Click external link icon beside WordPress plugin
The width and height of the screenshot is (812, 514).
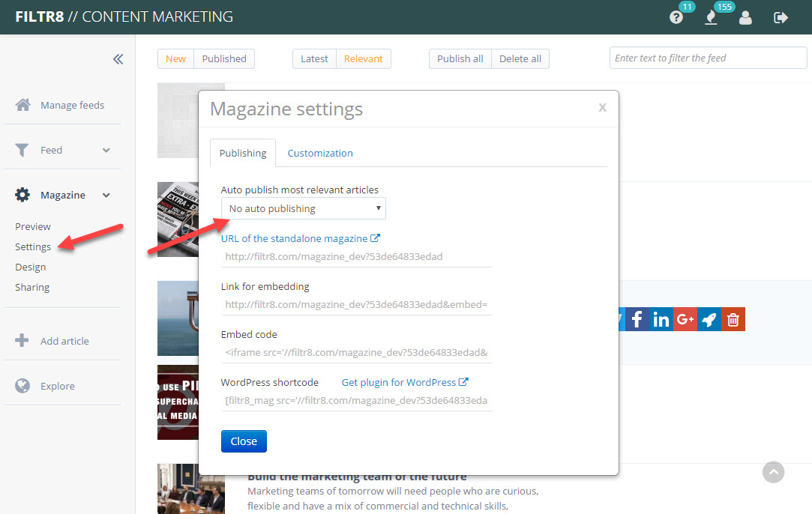(x=463, y=382)
